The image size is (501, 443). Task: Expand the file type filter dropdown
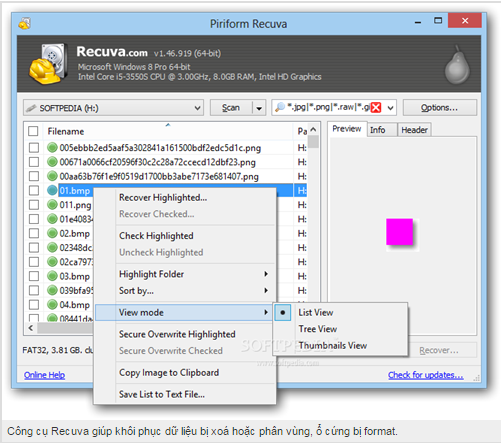coord(390,108)
